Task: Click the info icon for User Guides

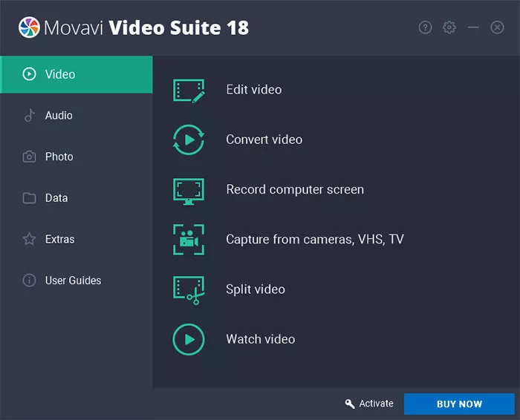Action: tap(29, 280)
